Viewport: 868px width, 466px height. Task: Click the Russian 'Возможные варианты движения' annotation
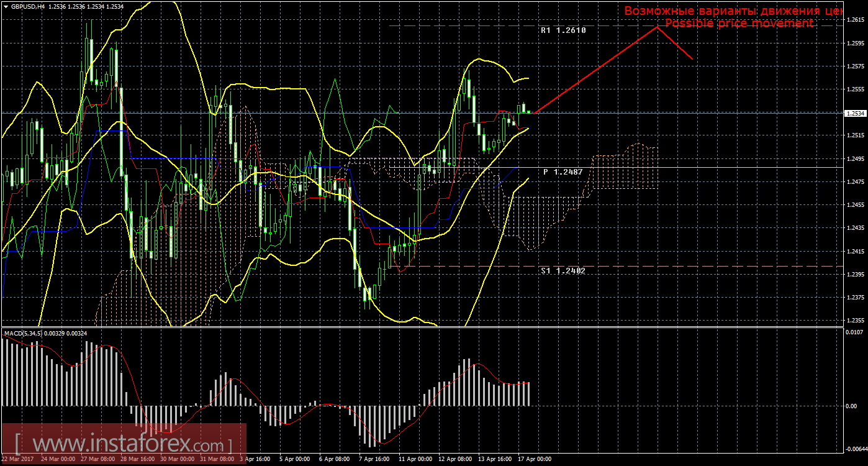[x=735, y=11]
